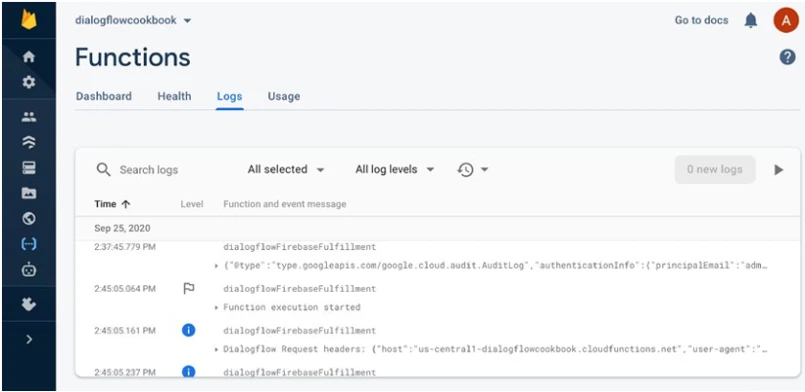
Task: Click Function and event message header
Action: pyautogui.click(x=285, y=204)
